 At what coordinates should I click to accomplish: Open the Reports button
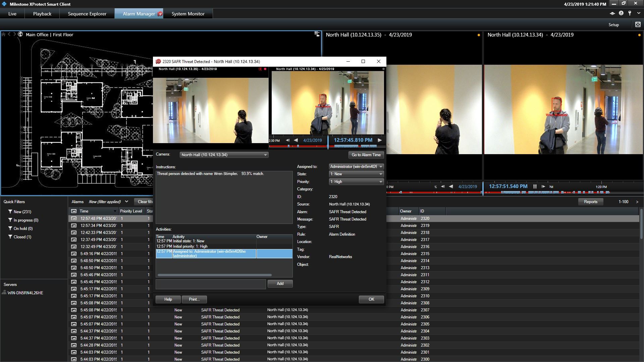(x=590, y=202)
